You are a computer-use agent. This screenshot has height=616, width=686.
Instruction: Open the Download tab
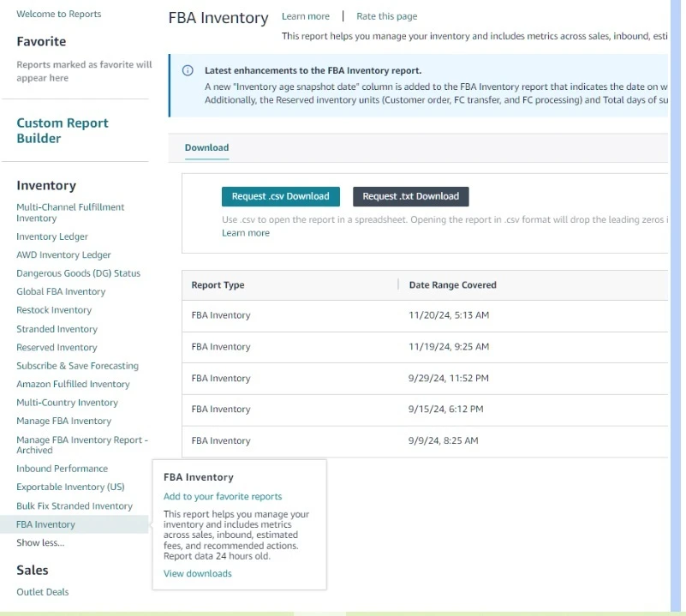coord(206,147)
